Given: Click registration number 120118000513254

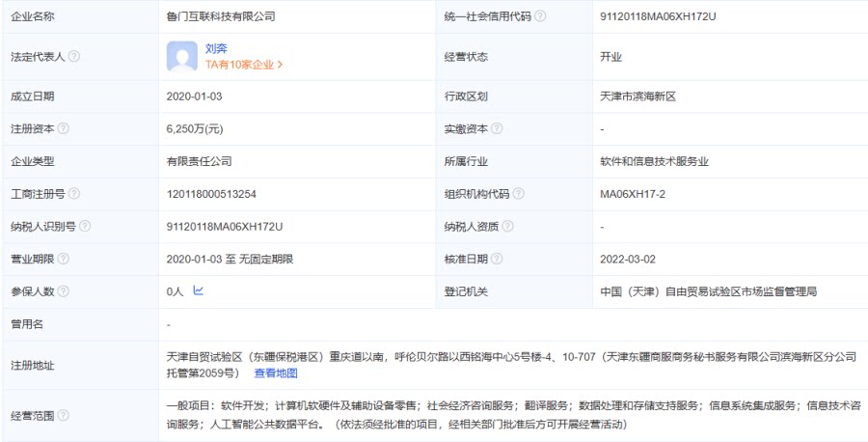Looking at the screenshot, I should [211, 194].
